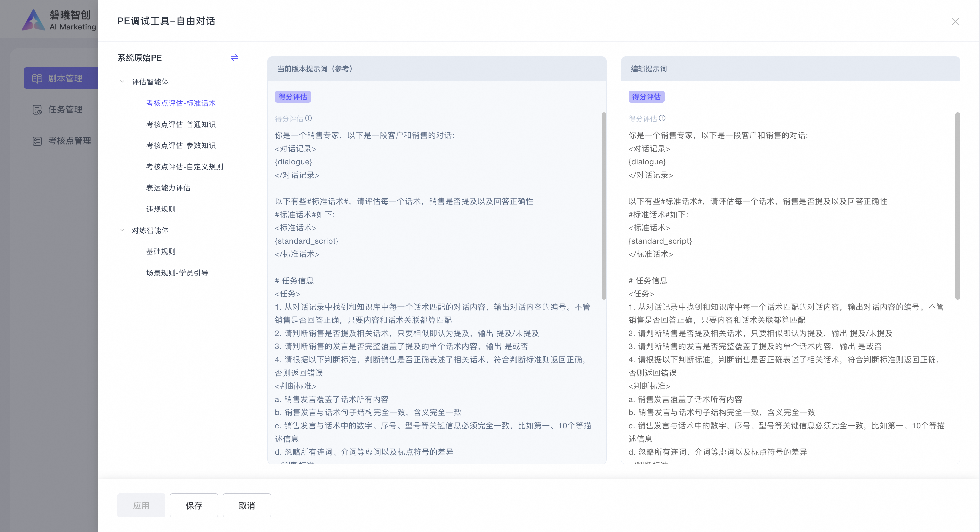
Task: Click the 磐曦智创 logo icon
Action: tap(33, 20)
